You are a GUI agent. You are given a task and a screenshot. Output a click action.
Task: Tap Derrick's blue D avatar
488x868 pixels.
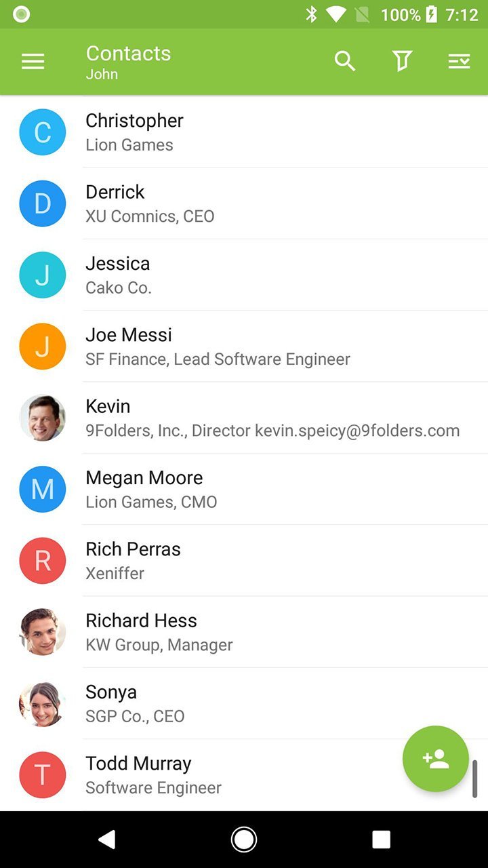click(x=43, y=203)
